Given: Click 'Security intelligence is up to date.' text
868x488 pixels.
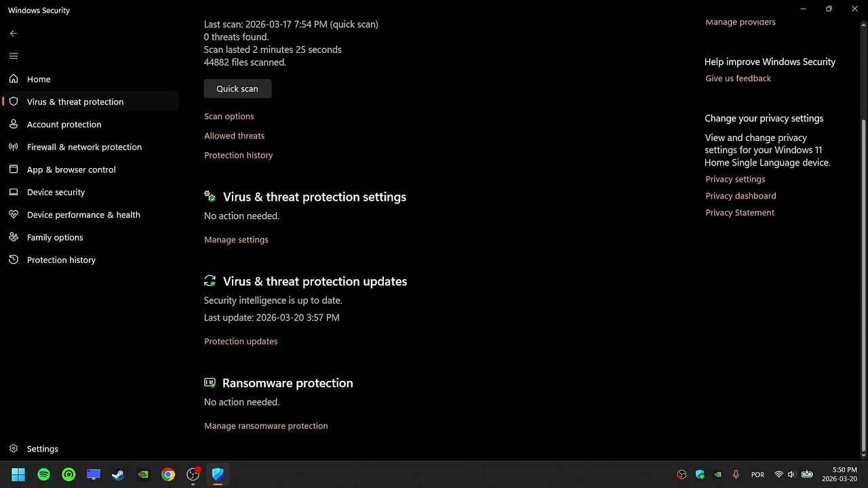Looking at the screenshot, I should pyautogui.click(x=273, y=300).
